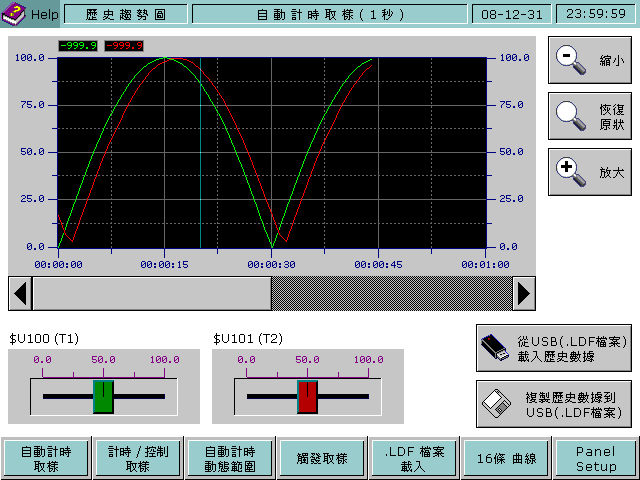Image resolution: width=640 pixels, height=480 pixels.
Task: Click the green $U100 (T1) slider handle
Action: pos(103,396)
